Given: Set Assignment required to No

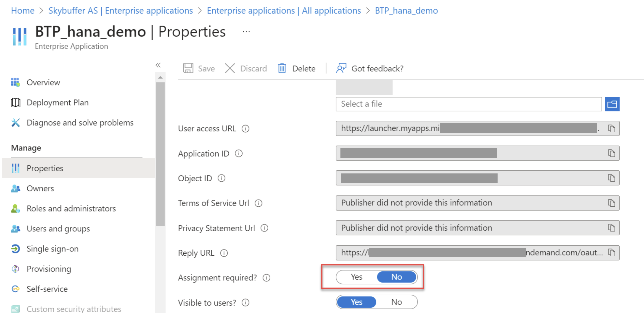Looking at the screenshot, I should (396, 277).
